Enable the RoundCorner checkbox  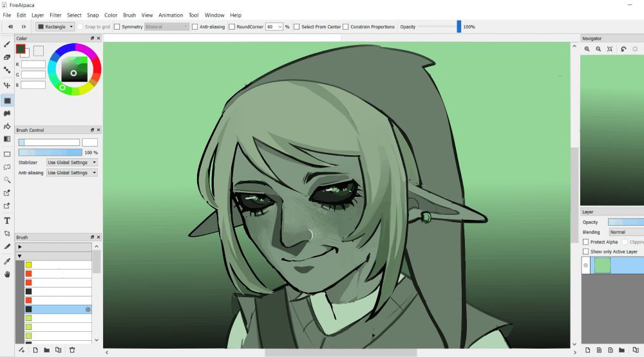coord(232,26)
